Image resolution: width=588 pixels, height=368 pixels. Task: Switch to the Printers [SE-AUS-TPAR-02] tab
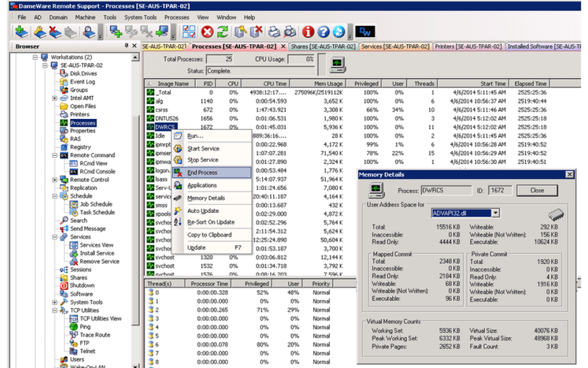(x=468, y=47)
